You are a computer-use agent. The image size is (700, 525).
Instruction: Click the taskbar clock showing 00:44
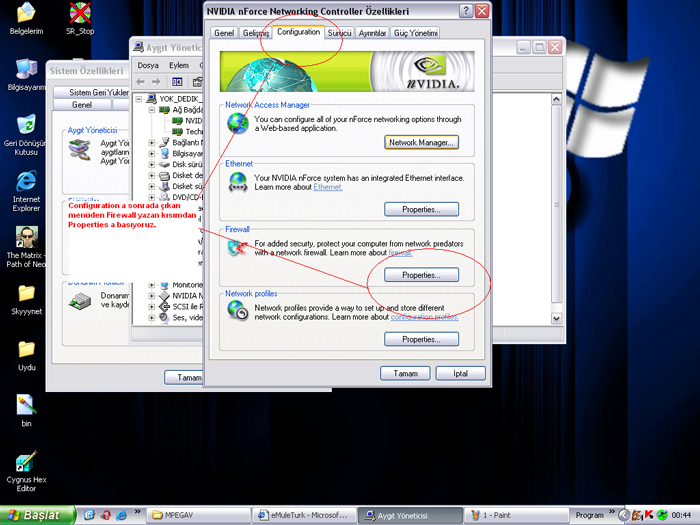(681, 515)
